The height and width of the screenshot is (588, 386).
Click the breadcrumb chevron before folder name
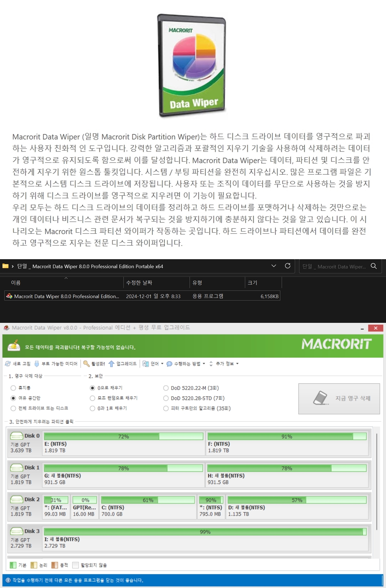click(x=13, y=266)
